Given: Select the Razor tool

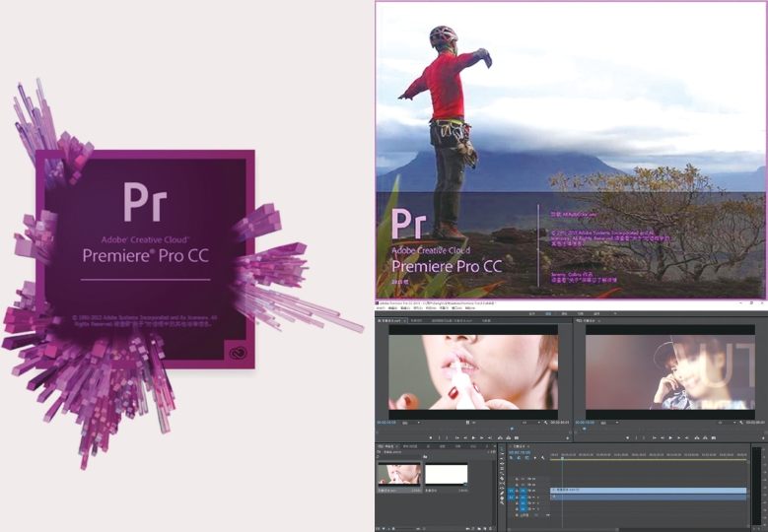Looking at the screenshot, I should click(x=502, y=478).
